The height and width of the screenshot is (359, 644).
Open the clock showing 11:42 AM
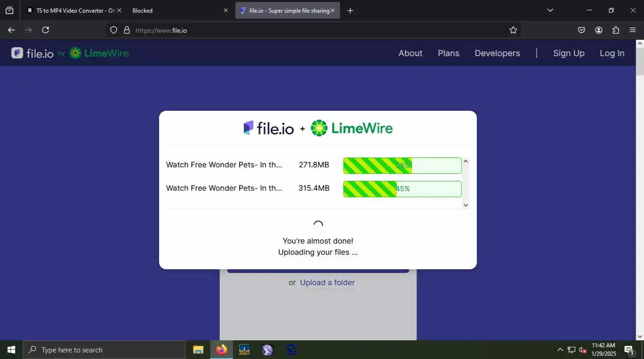[603, 350]
